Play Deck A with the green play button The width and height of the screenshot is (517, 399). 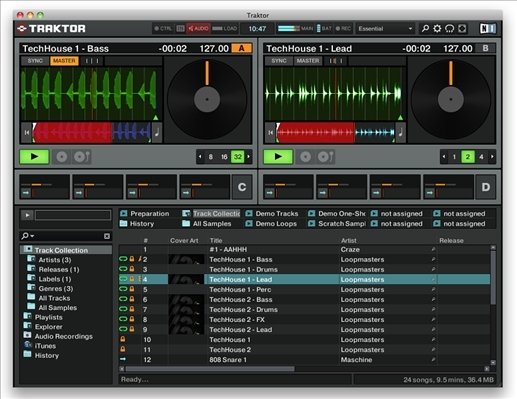(34, 157)
